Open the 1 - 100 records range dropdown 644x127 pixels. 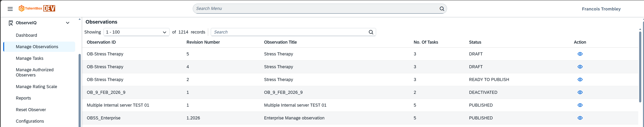coord(136,32)
